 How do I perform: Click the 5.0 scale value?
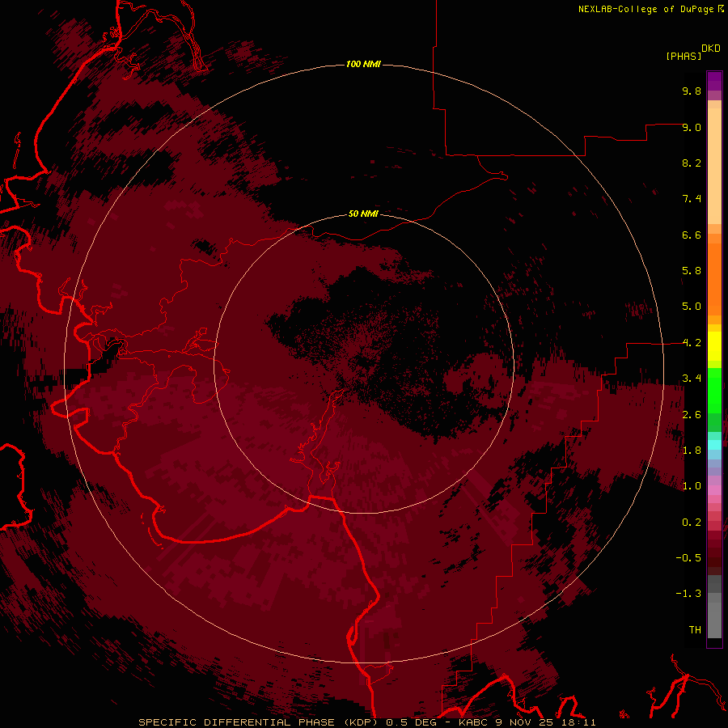pyautogui.click(x=692, y=307)
